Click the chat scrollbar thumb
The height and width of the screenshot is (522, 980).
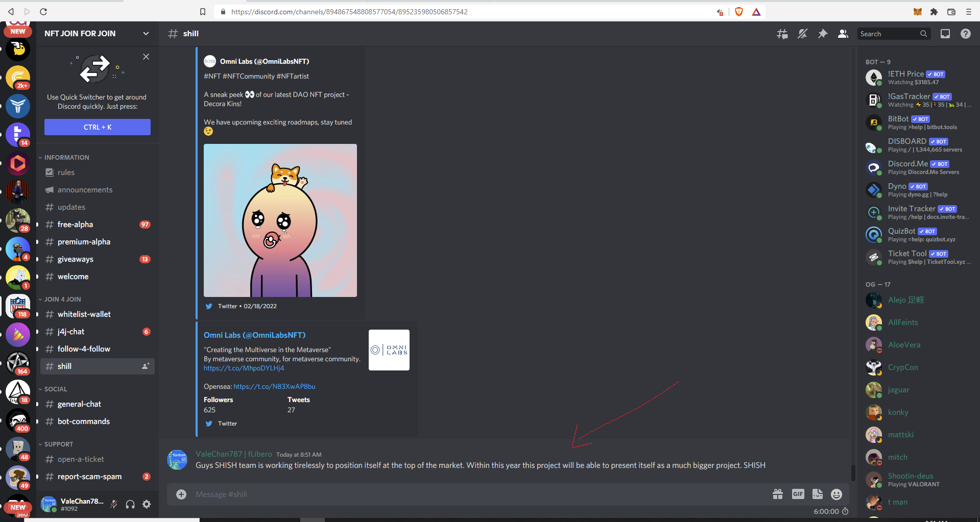coord(853,473)
